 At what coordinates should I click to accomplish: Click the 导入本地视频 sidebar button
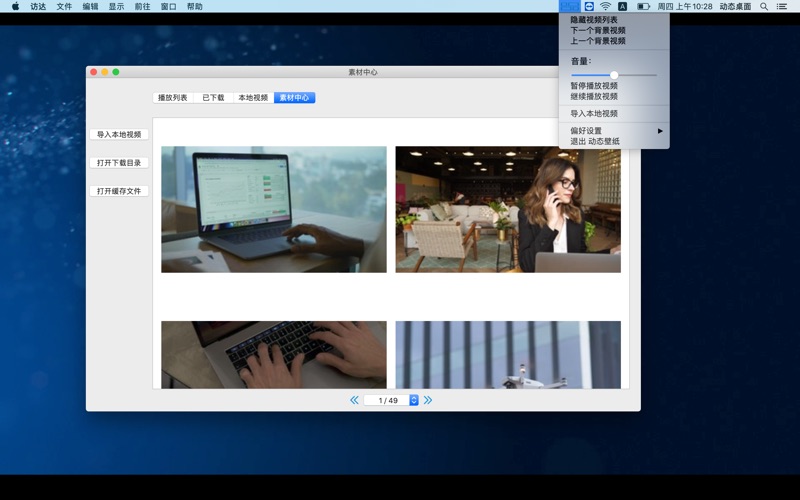119,134
